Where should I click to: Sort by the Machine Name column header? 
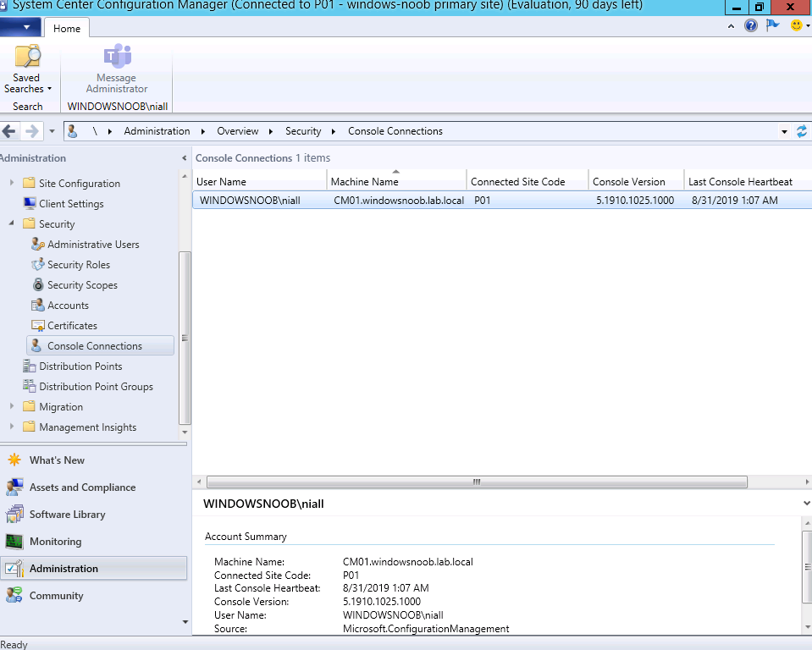396,182
